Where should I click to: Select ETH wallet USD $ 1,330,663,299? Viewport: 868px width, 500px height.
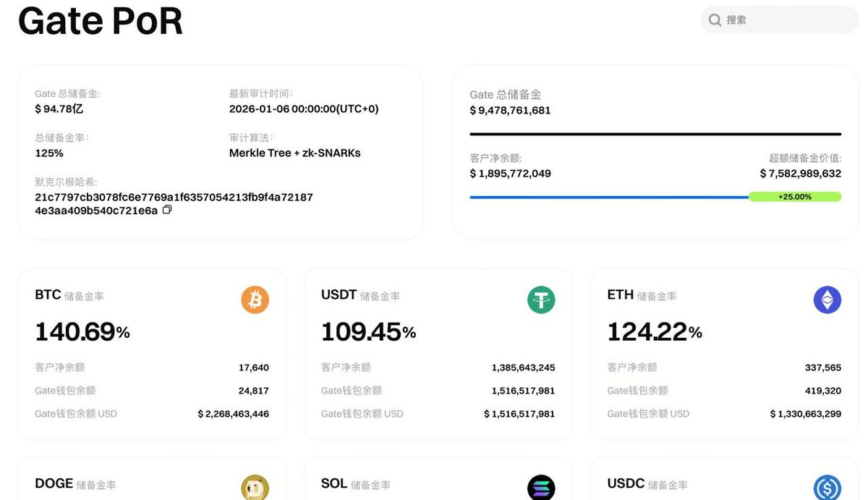(806, 414)
